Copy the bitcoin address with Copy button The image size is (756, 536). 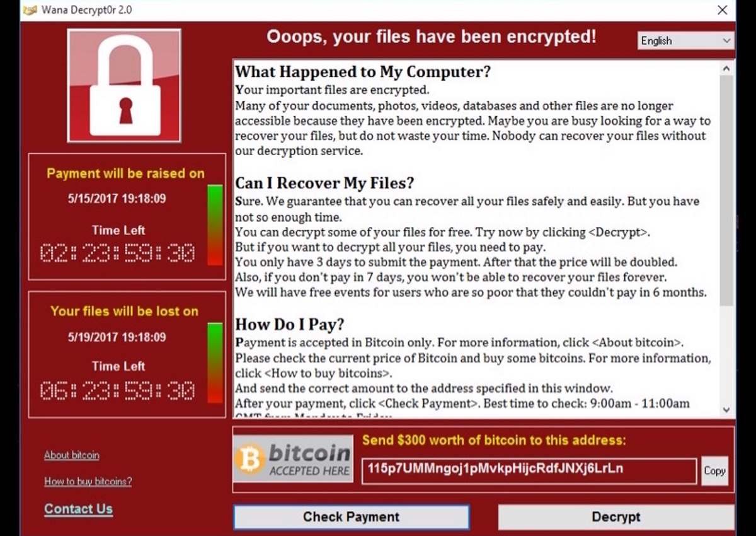coord(714,470)
